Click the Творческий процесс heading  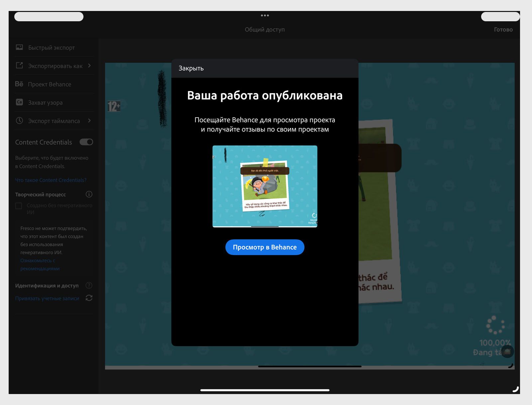click(x=41, y=195)
